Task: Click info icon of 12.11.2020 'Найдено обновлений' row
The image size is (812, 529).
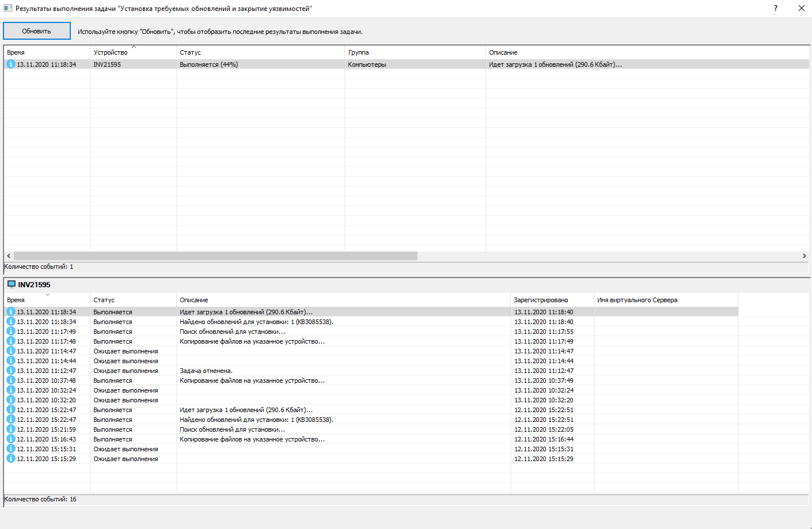Action: coord(10,420)
